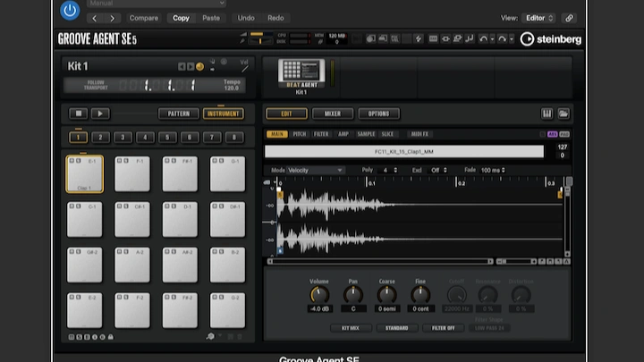644x362 pixels.
Task: Select pad group 8
Action: tap(234, 138)
